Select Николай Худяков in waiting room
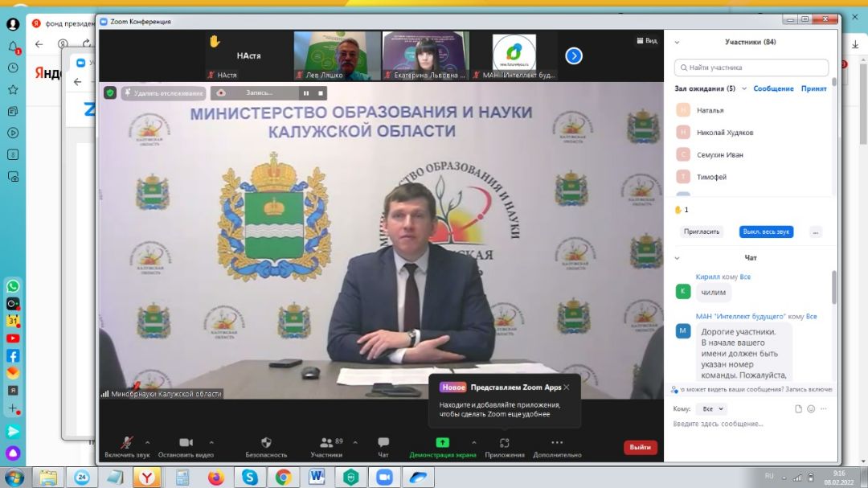The height and width of the screenshot is (488, 868). (752, 133)
